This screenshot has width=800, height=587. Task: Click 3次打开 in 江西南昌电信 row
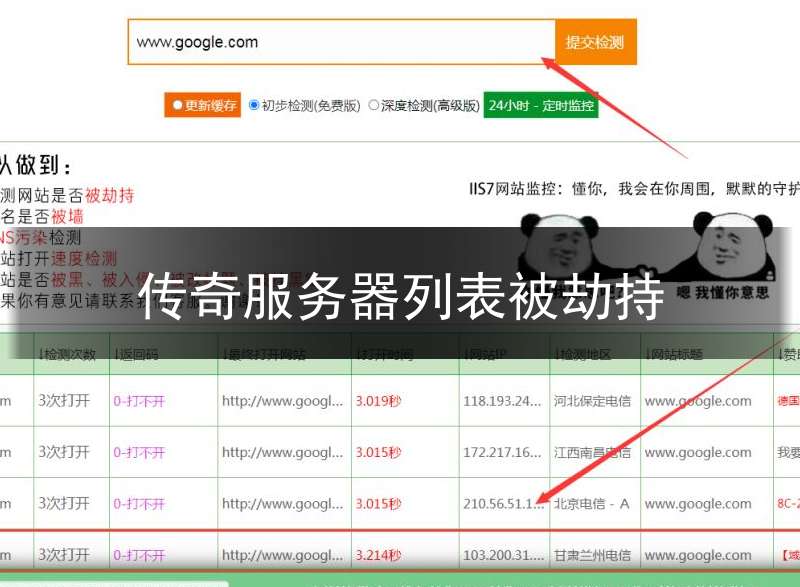[x=64, y=452]
